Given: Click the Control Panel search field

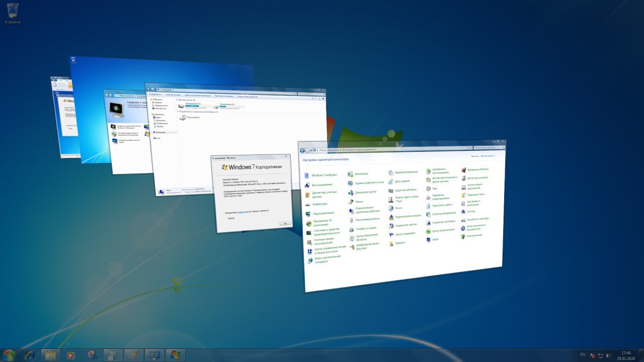Looking at the screenshot, I should 490,148.
